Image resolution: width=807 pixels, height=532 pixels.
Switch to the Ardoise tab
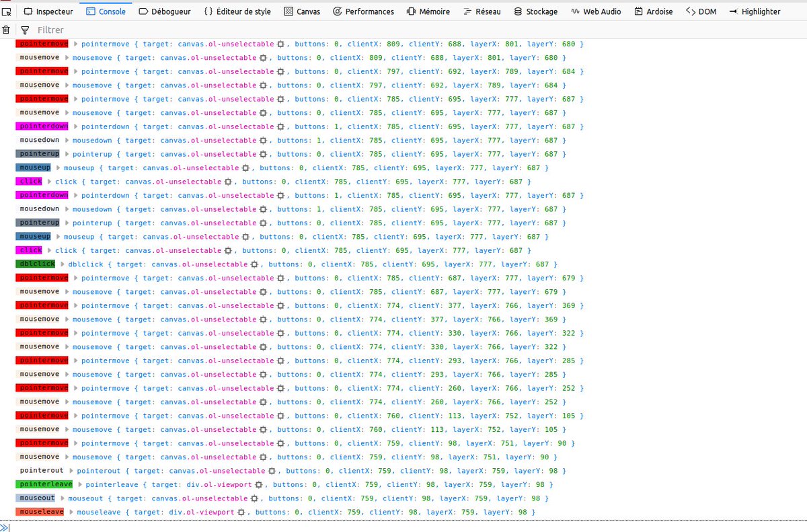click(654, 11)
